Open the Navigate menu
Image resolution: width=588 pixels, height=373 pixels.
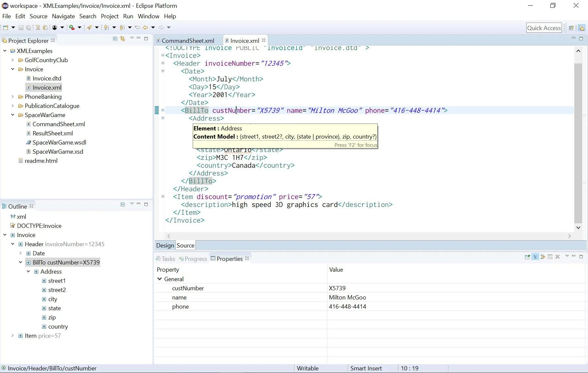[x=63, y=16]
